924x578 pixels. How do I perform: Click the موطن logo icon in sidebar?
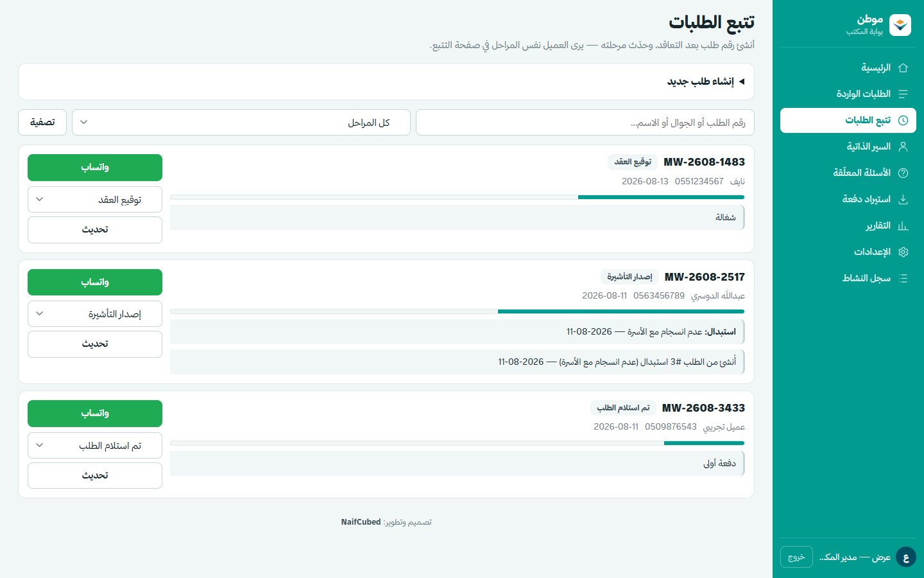900,25
